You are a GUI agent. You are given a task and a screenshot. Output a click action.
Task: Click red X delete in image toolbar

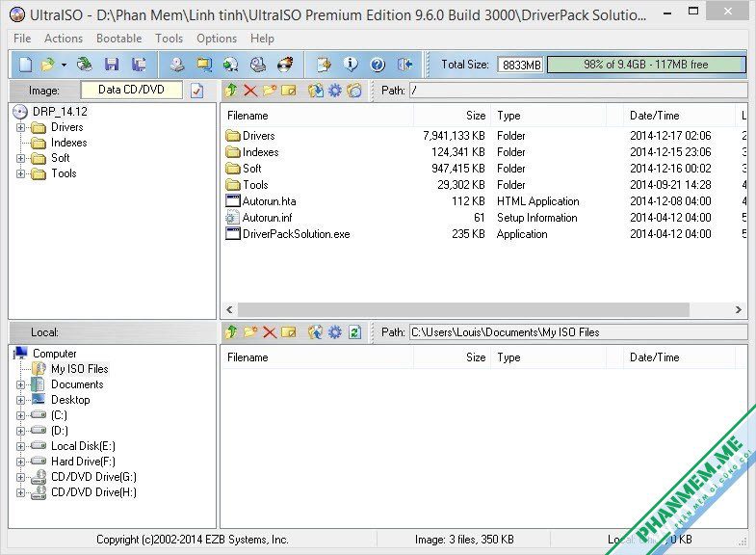[250, 91]
